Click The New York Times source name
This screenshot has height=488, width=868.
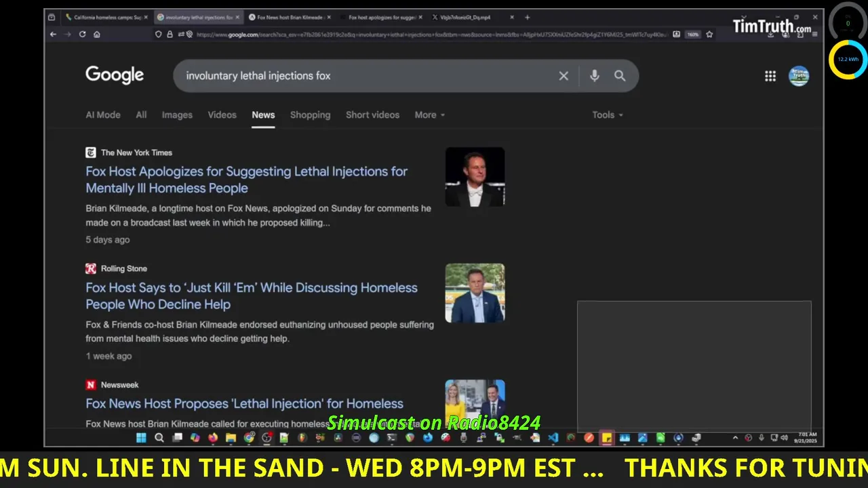(136, 152)
